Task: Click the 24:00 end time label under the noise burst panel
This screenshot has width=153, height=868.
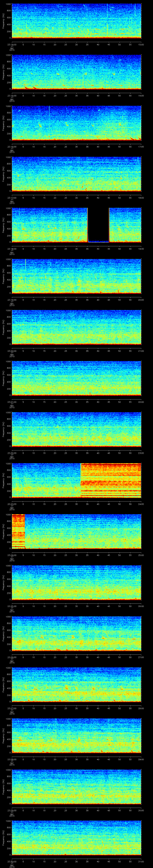Action: pos(141,504)
